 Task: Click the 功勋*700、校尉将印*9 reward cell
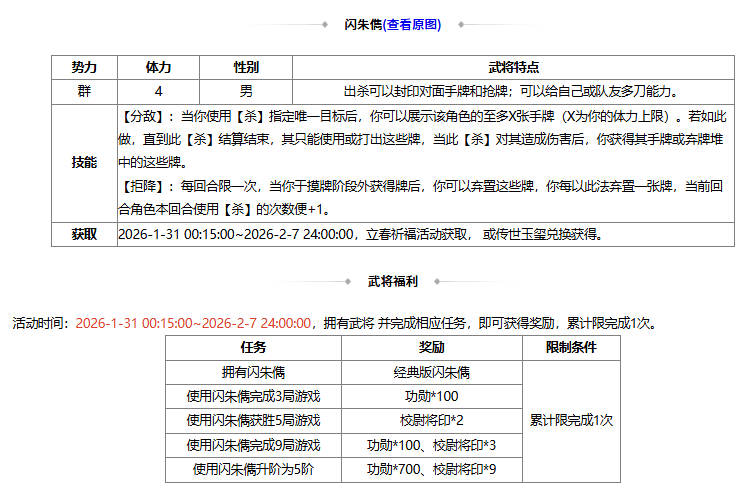point(431,470)
